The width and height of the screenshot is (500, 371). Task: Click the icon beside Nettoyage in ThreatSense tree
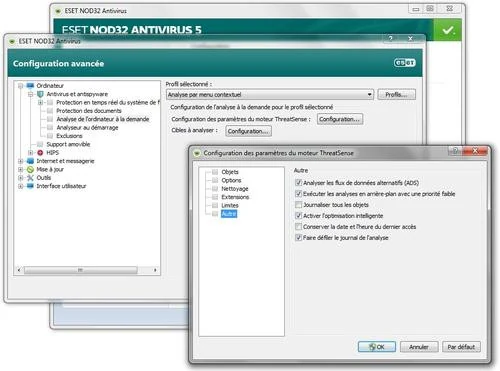(215, 189)
